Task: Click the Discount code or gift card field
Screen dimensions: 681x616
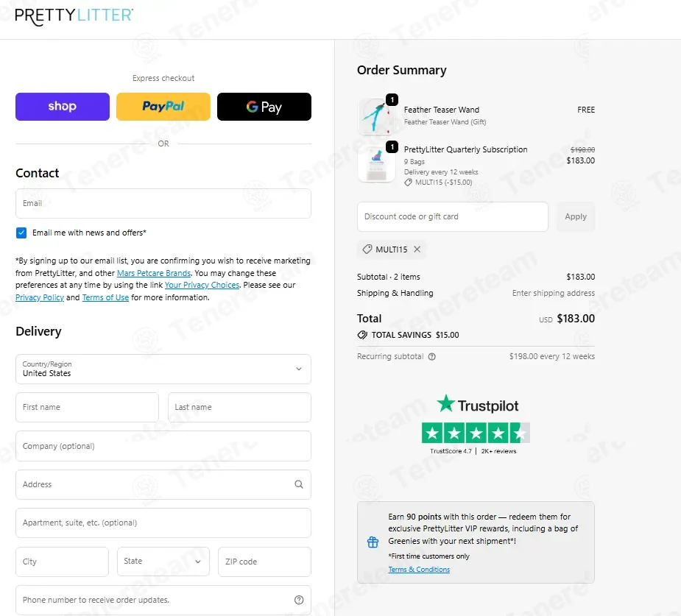Action: [x=453, y=216]
